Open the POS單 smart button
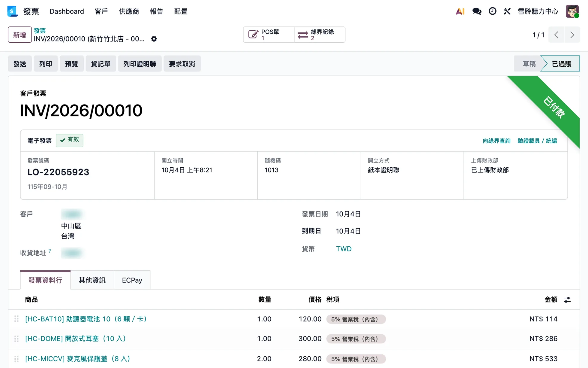The image size is (588, 368). (x=268, y=35)
